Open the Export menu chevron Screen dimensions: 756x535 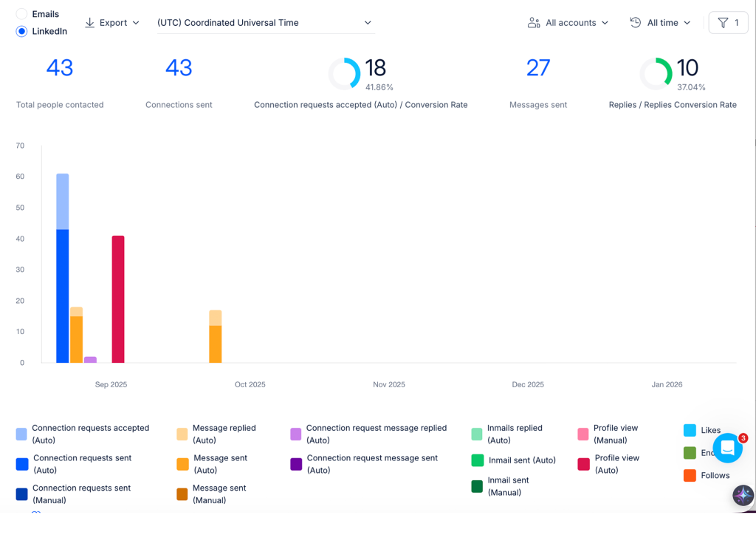pos(136,23)
